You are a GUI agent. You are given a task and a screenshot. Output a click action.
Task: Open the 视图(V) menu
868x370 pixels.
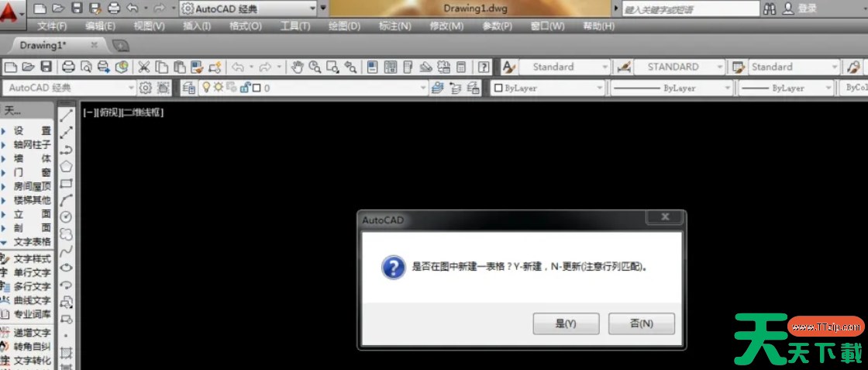pyautogui.click(x=149, y=26)
